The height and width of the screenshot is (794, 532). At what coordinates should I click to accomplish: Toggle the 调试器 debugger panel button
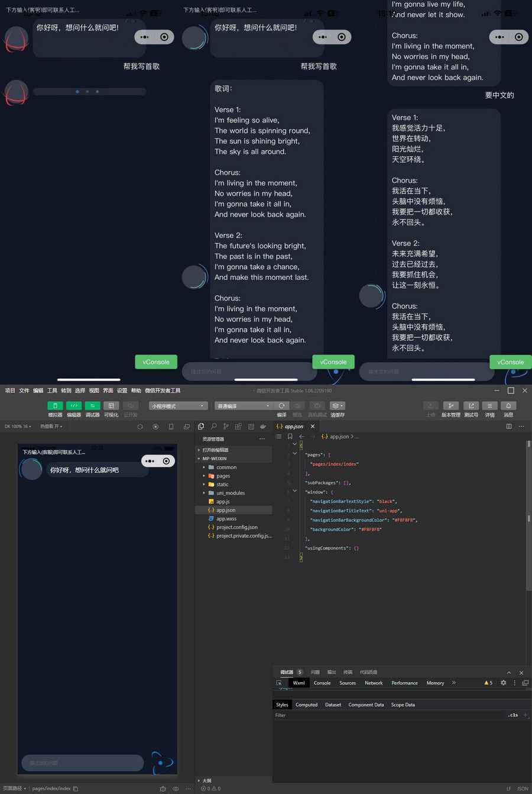tap(92, 406)
